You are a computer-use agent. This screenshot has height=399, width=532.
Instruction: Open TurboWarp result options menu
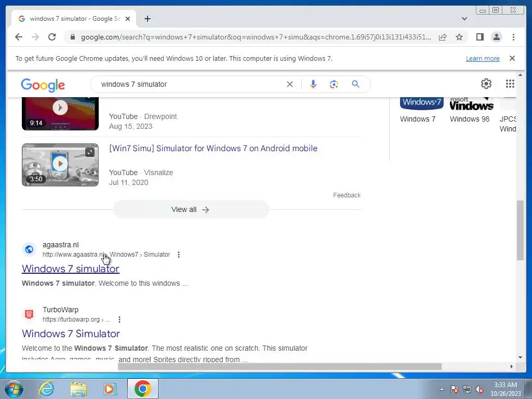pyautogui.click(x=119, y=320)
